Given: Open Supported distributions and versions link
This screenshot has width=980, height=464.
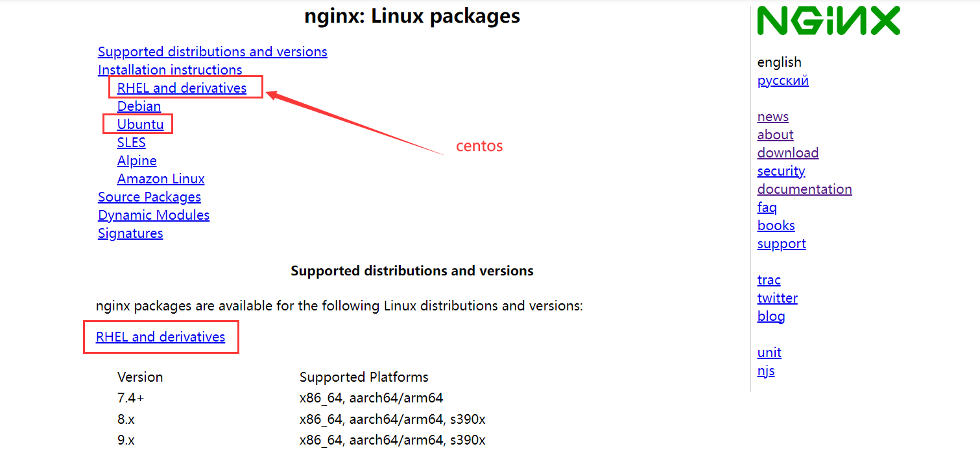Looking at the screenshot, I should point(213,52).
